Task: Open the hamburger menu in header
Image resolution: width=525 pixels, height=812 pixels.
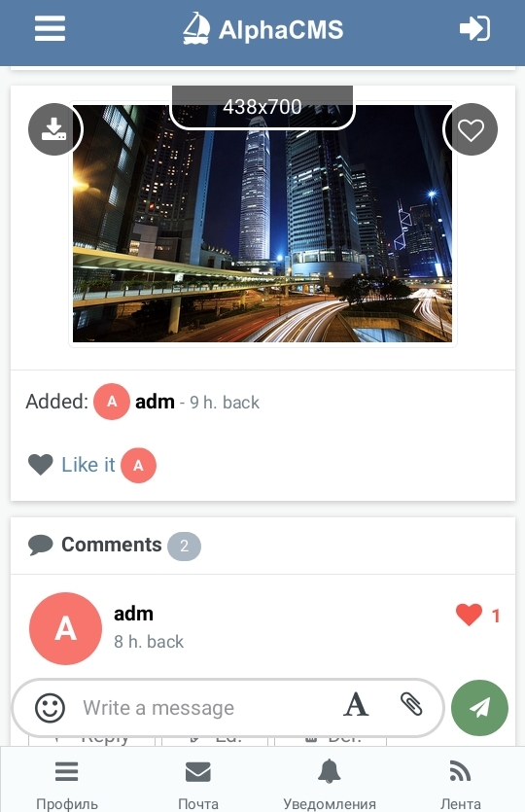Action: (50, 28)
